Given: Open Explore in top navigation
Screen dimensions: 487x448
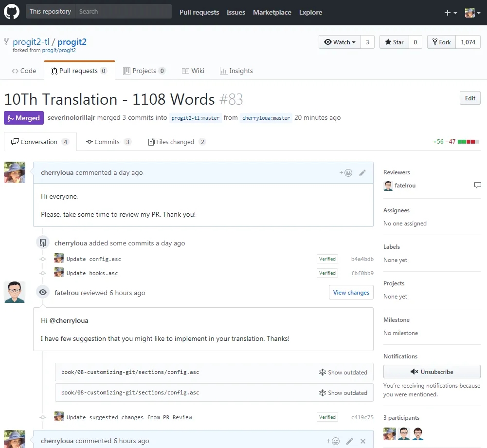Looking at the screenshot, I should click(310, 13).
